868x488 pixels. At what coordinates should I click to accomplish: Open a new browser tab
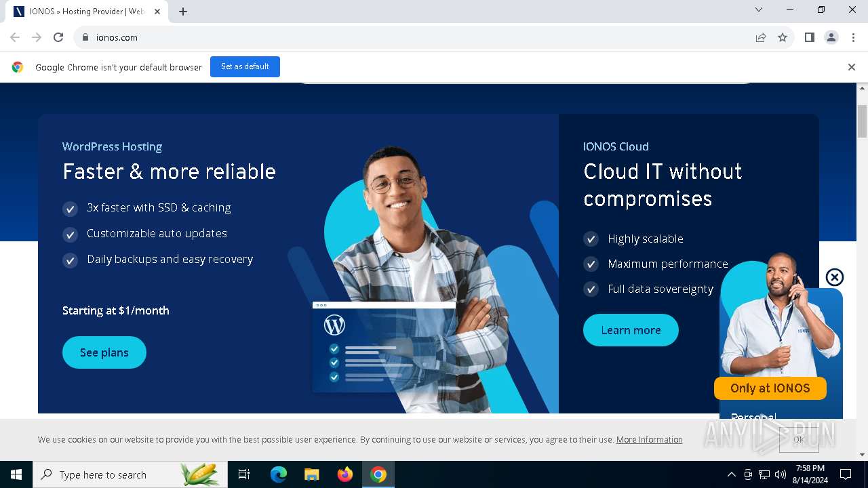(x=183, y=12)
